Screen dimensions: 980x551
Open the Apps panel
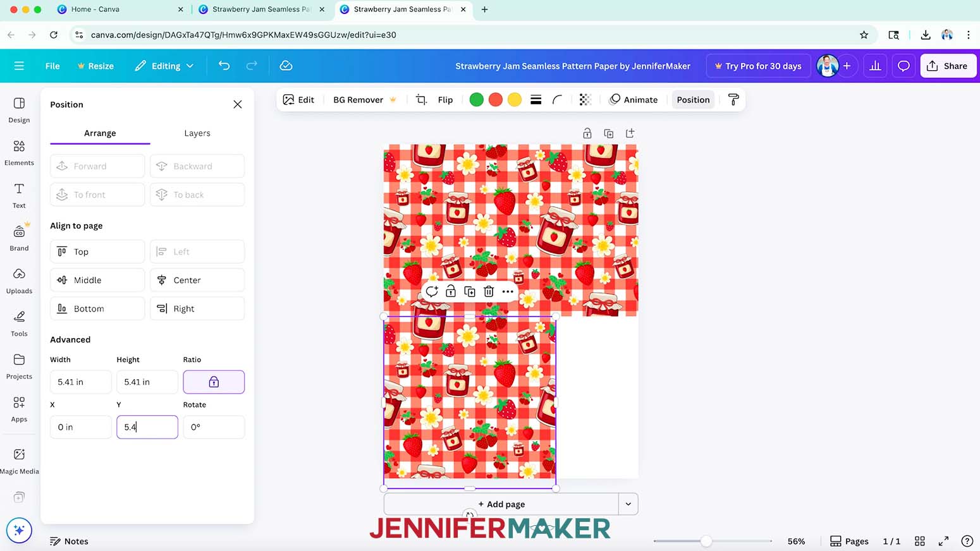[19, 409]
